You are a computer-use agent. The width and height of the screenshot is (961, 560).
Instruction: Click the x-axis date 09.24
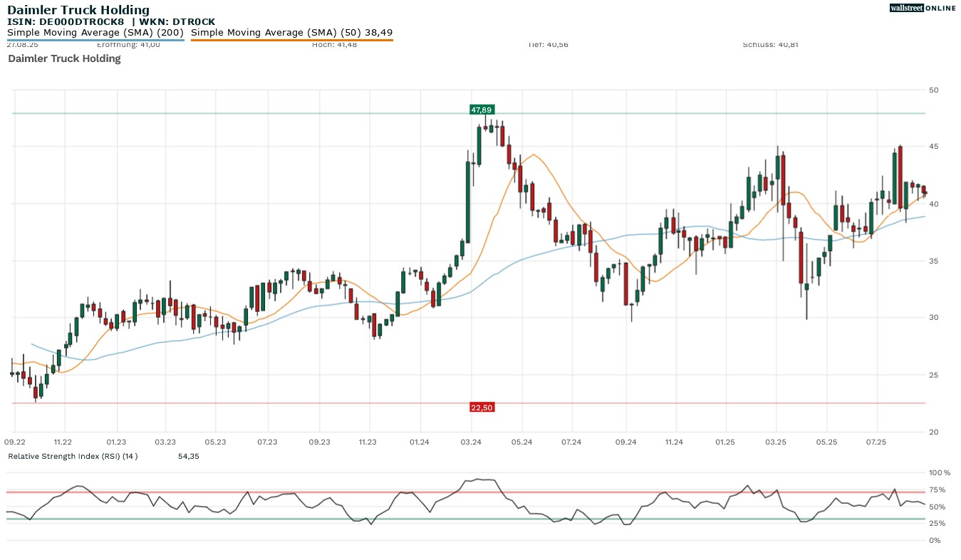click(625, 442)
